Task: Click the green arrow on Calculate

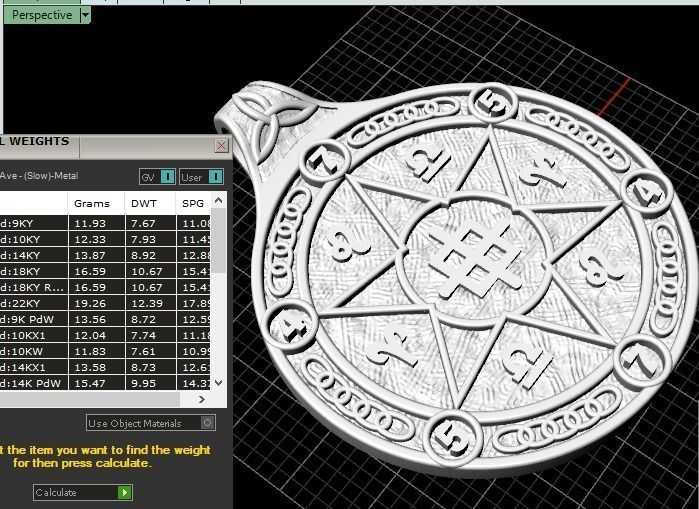Action: [124, 493]
